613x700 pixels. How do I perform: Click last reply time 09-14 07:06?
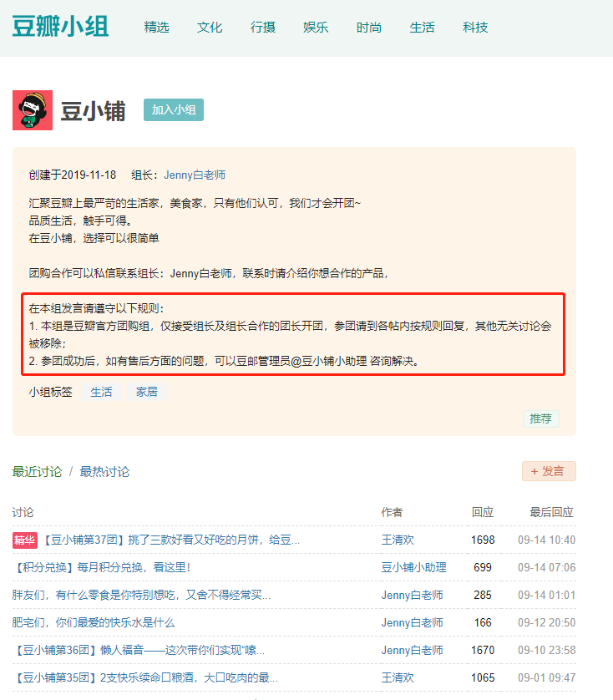546,568
